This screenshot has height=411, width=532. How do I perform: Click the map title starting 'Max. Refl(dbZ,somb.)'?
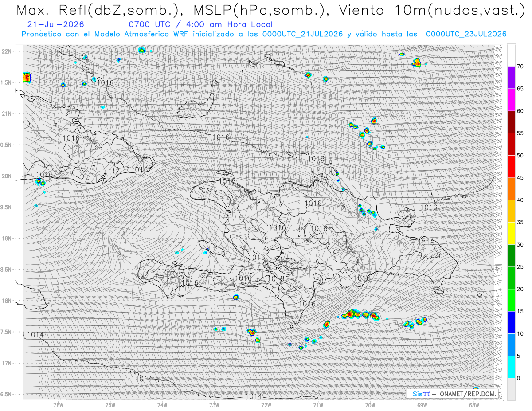(270, 11)
